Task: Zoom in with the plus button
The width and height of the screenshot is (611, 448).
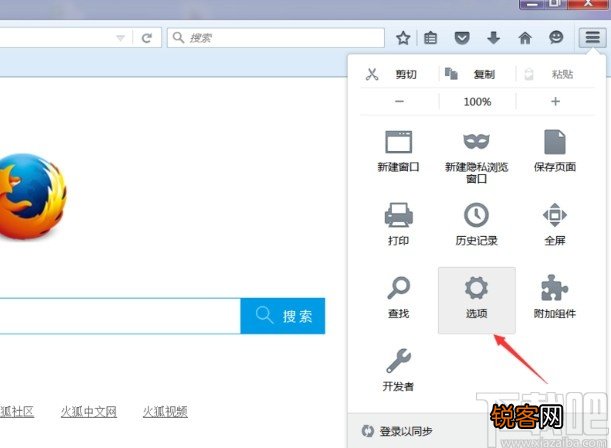Action: point(555,102)
